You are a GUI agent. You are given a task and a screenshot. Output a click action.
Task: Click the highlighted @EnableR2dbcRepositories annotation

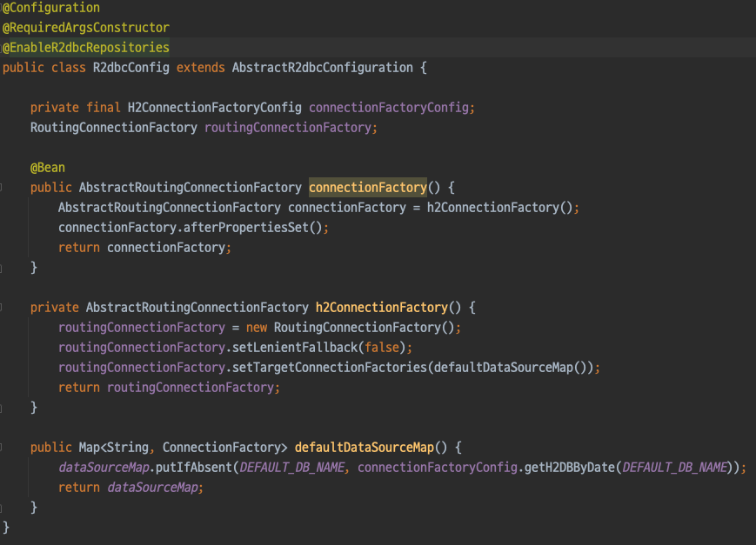[x=86, y=47]
